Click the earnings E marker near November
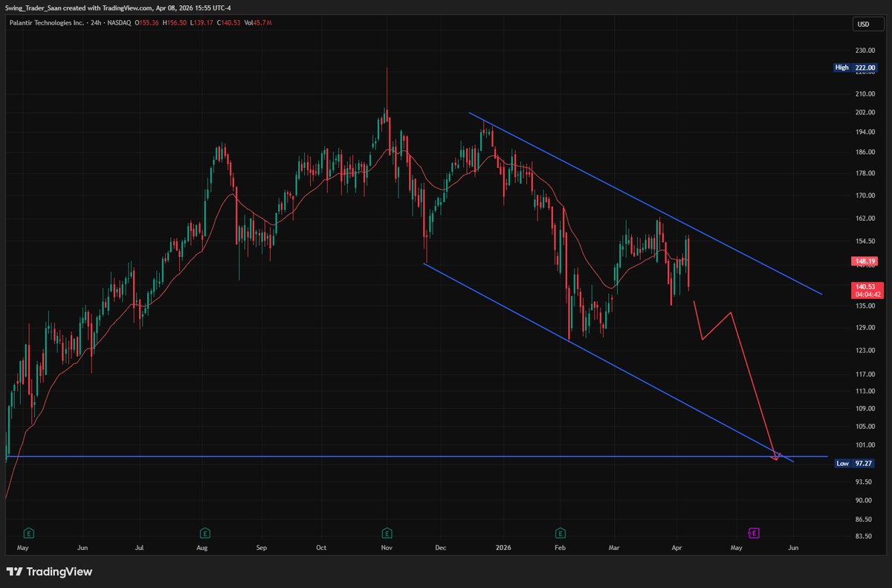 387,533
